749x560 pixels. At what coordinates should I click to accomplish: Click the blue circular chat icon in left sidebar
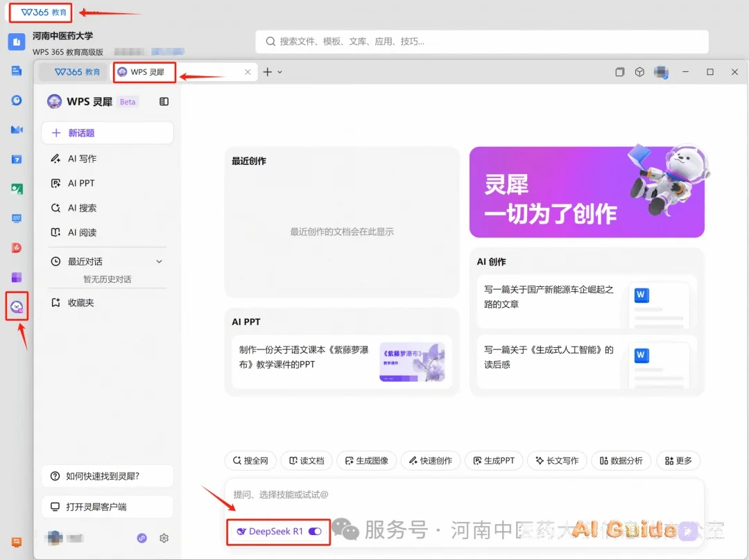tap(17, 100)
